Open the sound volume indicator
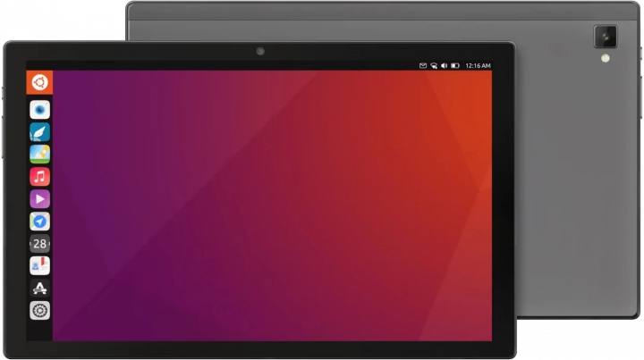This screenshot has height=360, width=644. pyautogui.click(x=444, y=65)
